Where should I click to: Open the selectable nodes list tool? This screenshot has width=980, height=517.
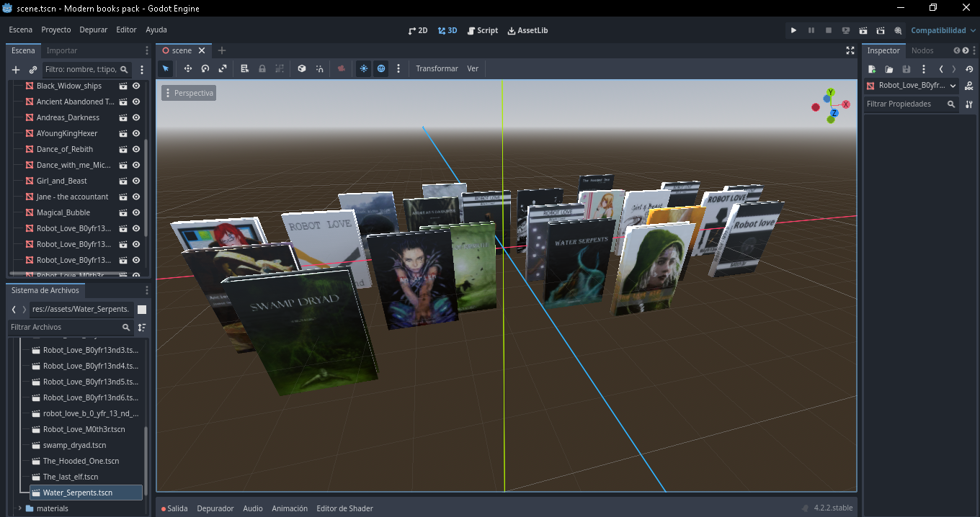tap(244, 68)
